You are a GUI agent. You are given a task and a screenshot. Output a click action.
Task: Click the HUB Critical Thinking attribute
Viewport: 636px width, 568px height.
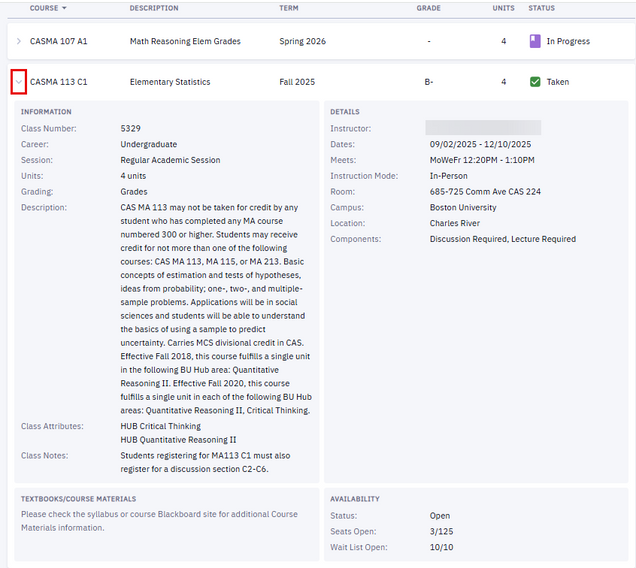160,426
